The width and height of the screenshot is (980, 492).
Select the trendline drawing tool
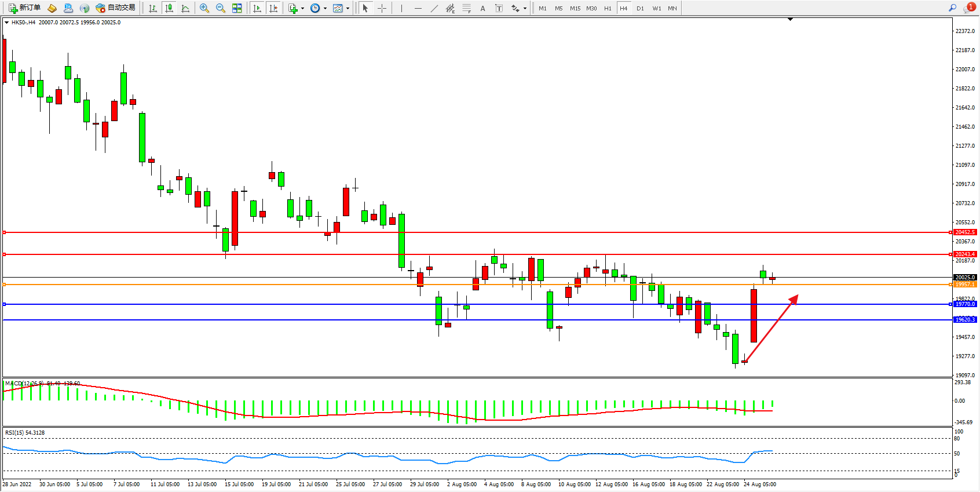tap(434, 8)
